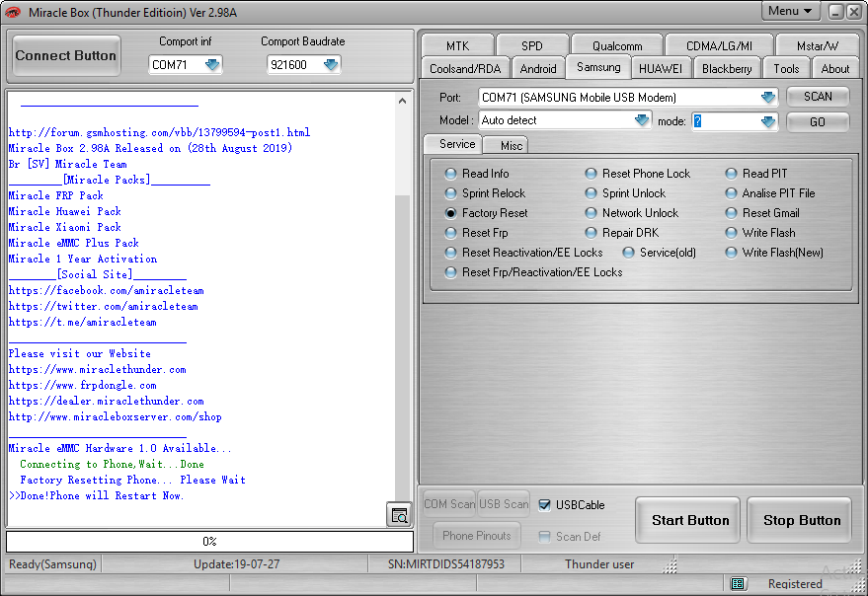868x596 pixels.
Task: Open the Tools tab
Action: point(786,69)
